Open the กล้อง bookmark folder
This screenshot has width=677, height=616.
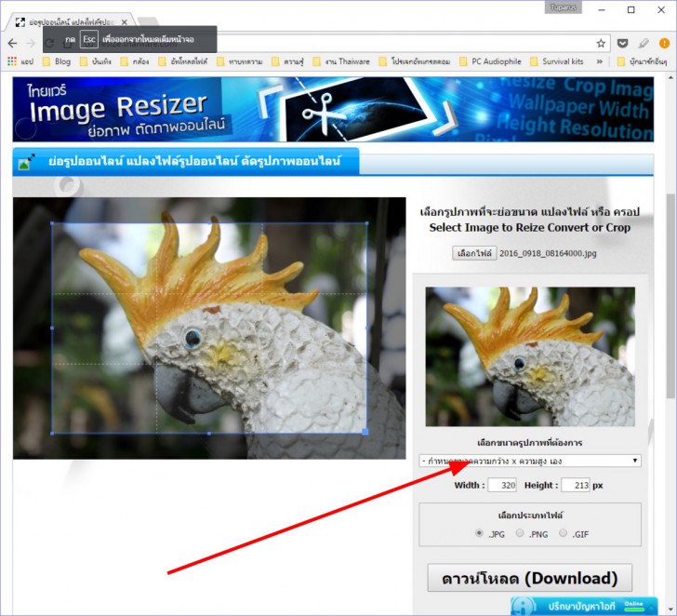[135, 61]
